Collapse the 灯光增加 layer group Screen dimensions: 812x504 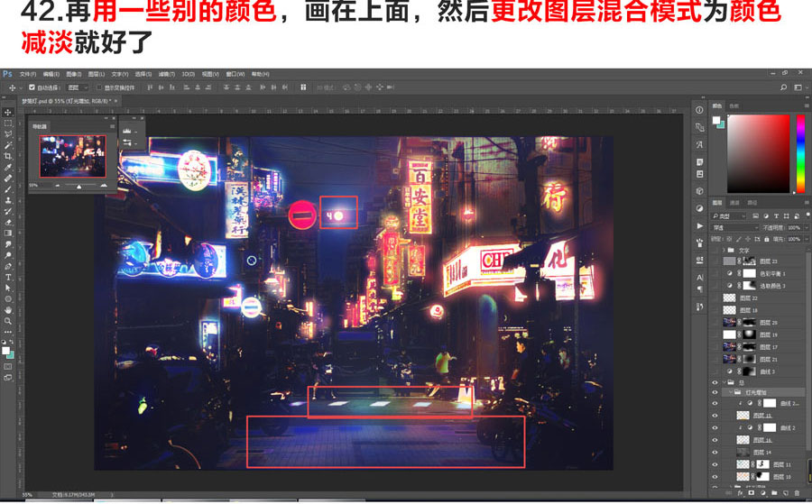point(731,393)
